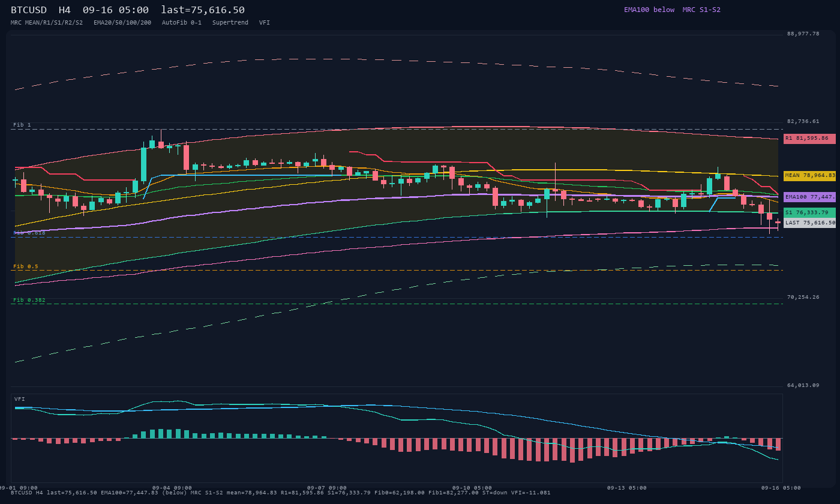Click the 'Fib 0.5' level label
The image size is (840, 504).
[26, 266]
